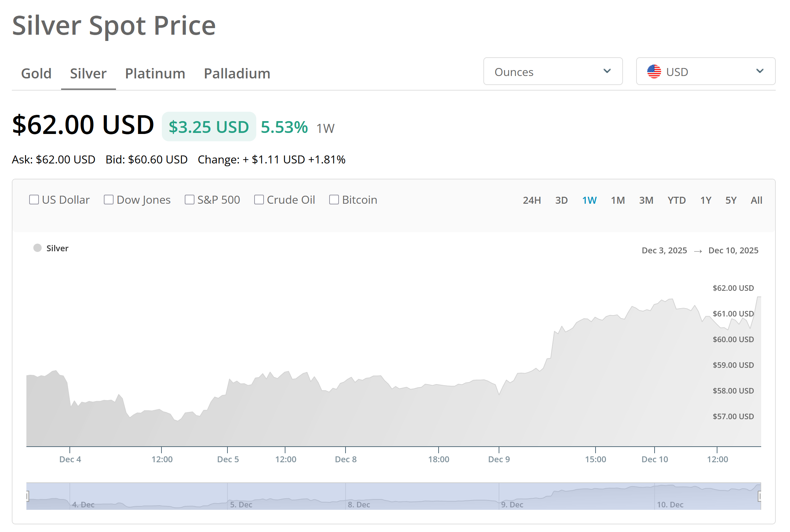790x532 pixels.
Task: Tick the Crude Oil checkbox
Action: [259, 200]
